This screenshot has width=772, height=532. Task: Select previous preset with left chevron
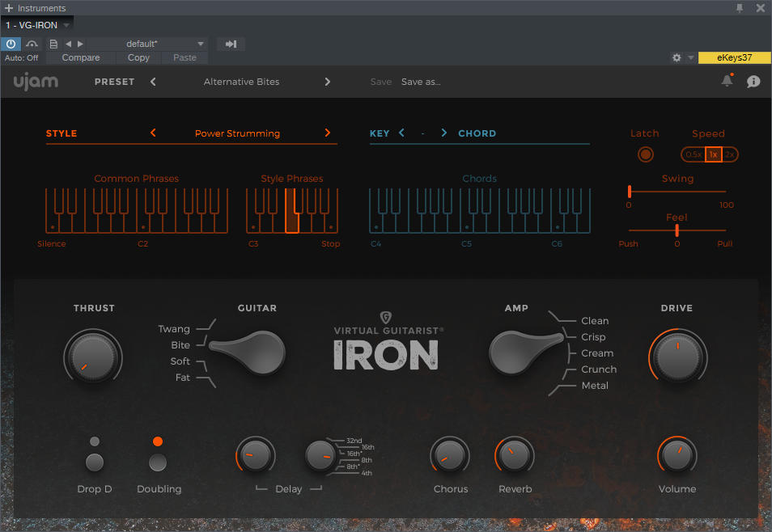(x=153, y=82)
